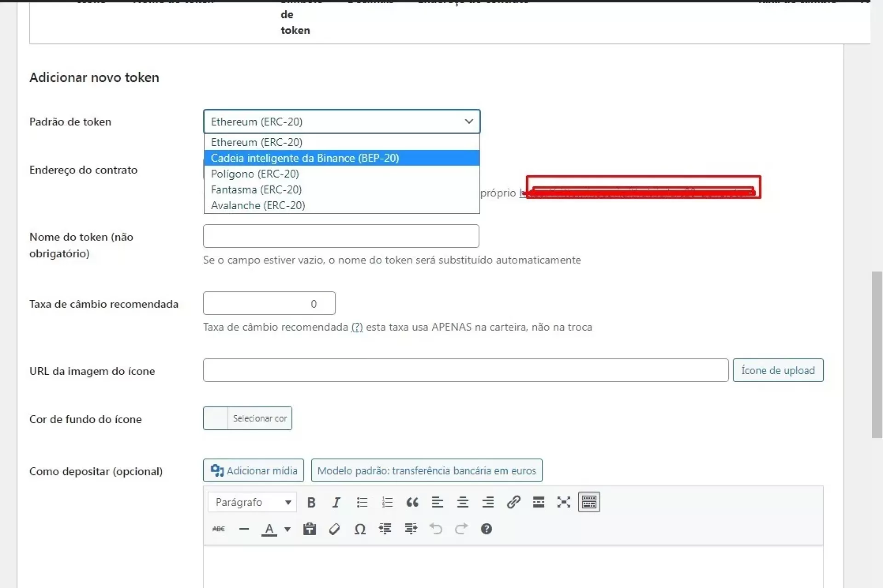Viewport: 883px width, 588px height.
Task: Click the insert link icon
Action: [x=513, y=502]
